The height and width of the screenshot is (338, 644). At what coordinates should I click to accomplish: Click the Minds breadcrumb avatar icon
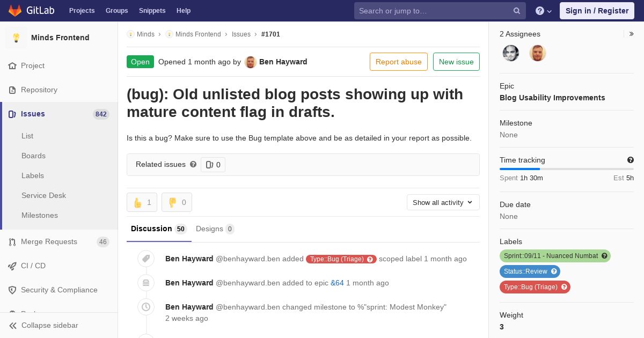tap(130, 34)
